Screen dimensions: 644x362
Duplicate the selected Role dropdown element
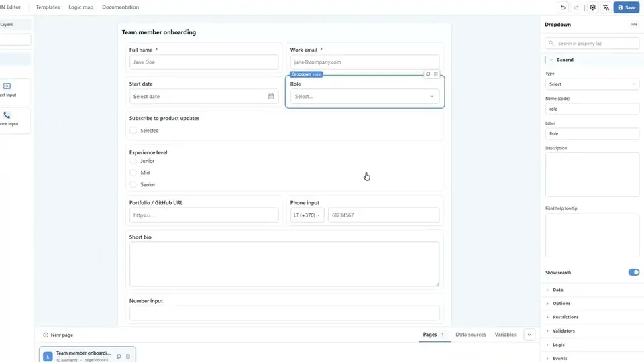[428, 74]
